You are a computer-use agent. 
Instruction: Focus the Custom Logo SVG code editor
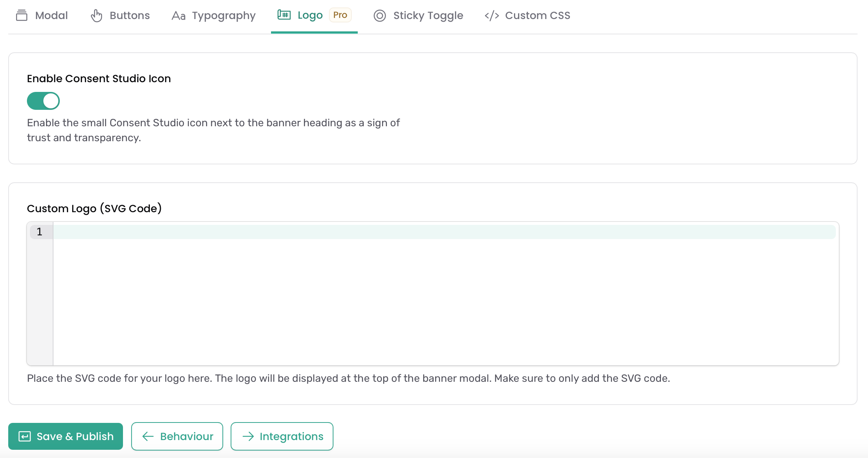point(433,294)
